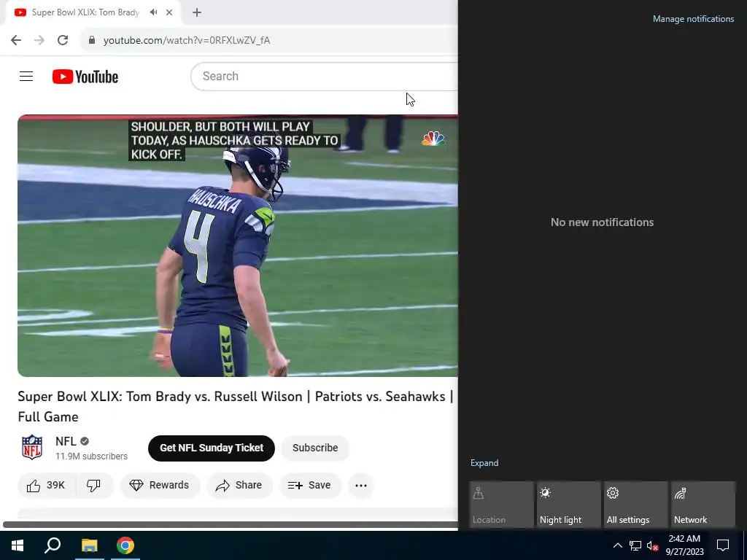
Task: Click the URL address bar
Action: (269, 40)
